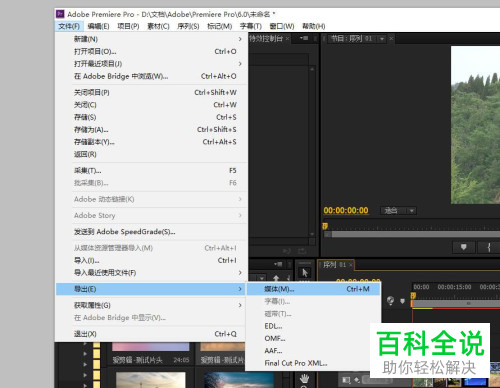Choose 打开项目(O)... in File menu
The image size is (500, 388).
(152, 51)
